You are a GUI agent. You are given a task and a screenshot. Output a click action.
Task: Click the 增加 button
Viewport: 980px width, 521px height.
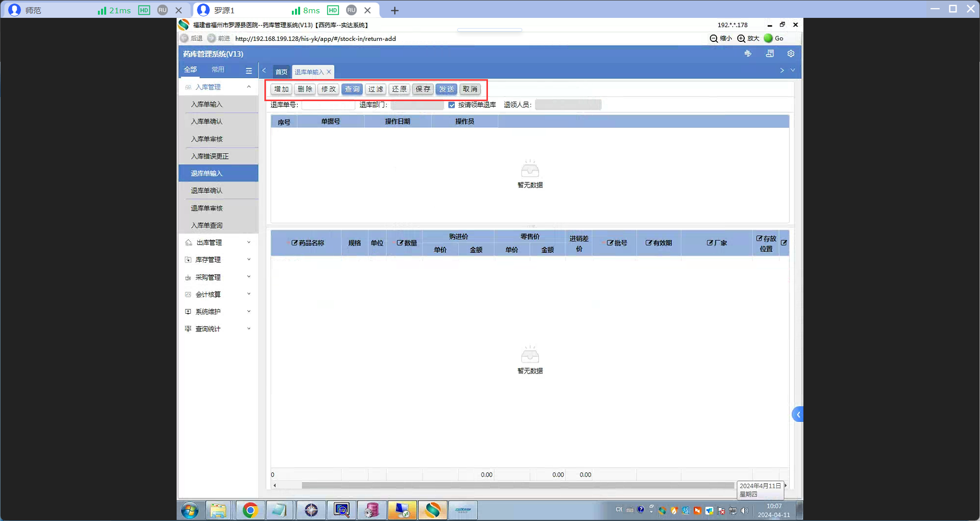pyautogui.click(x=281, y=89)
